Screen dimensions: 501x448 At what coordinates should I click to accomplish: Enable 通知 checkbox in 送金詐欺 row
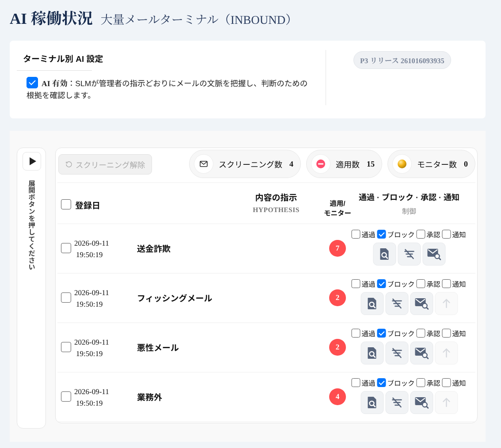pyautogui.click(x=446, y=234)
